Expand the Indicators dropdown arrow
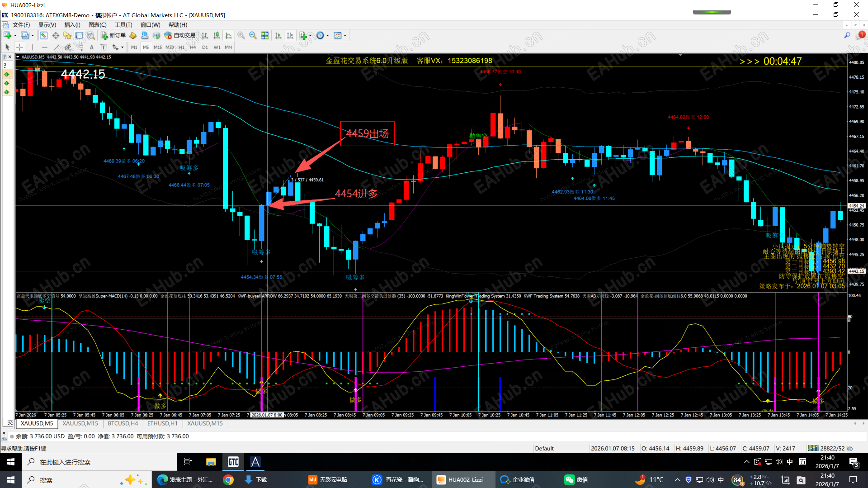The image size is (868, 488). (x=311, y=35)
